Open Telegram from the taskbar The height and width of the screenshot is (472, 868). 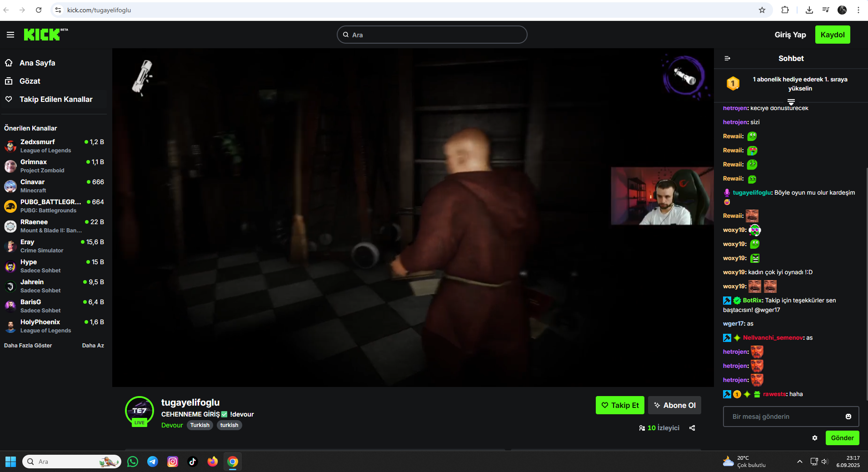[x=153, y=462]
